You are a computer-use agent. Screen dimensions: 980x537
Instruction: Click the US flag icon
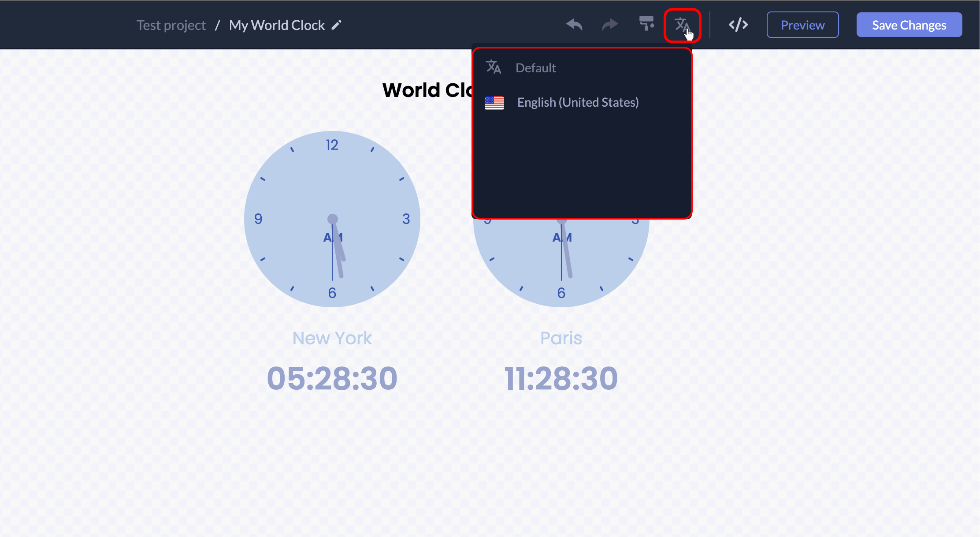tap(494, 103)
